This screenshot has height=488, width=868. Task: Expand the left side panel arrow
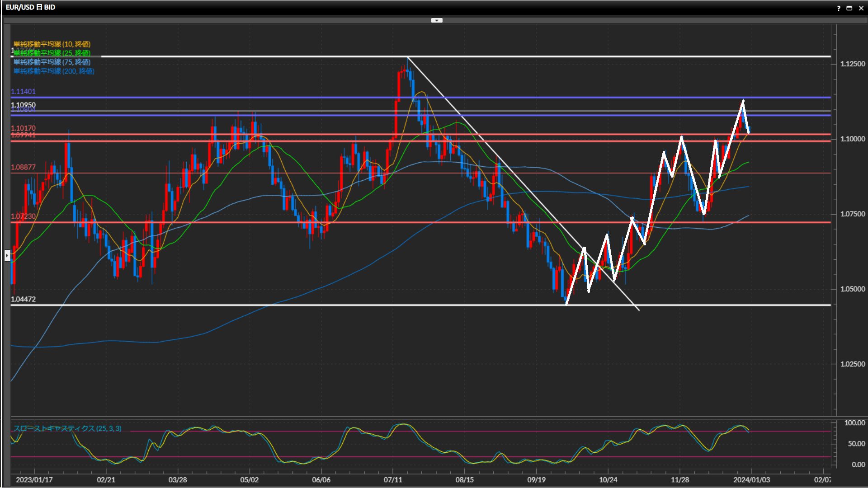[7, 256]
